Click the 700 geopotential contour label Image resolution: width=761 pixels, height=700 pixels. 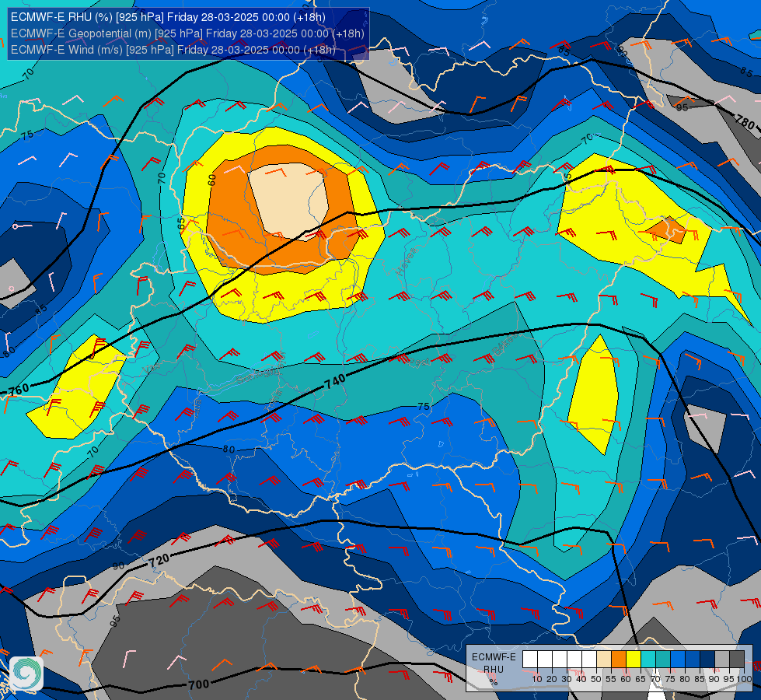pyautogui.click(x=198, y=684)
